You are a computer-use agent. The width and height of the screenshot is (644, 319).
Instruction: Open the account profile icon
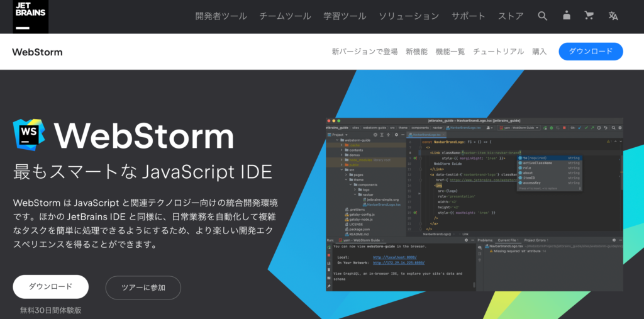pos(567,16)
